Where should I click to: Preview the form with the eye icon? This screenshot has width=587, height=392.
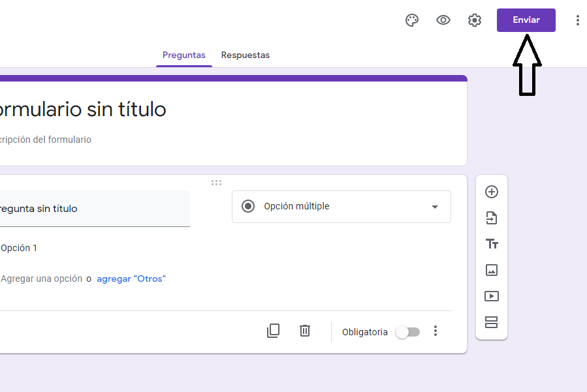point(443,20)
